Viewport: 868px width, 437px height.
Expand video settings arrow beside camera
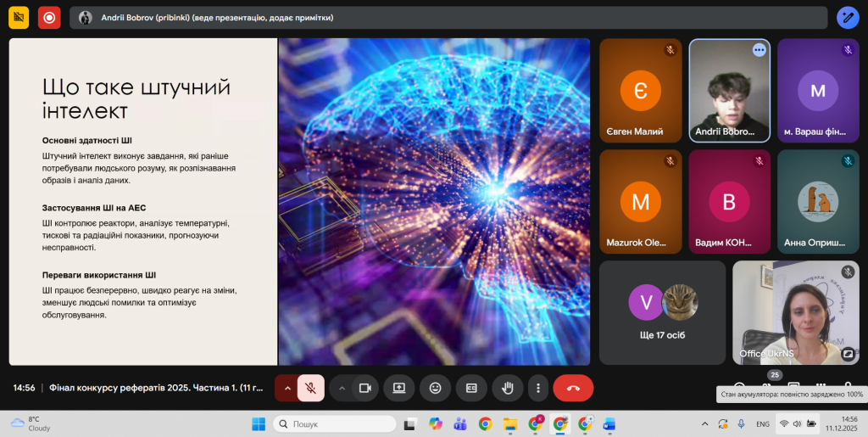coord(342,388)
